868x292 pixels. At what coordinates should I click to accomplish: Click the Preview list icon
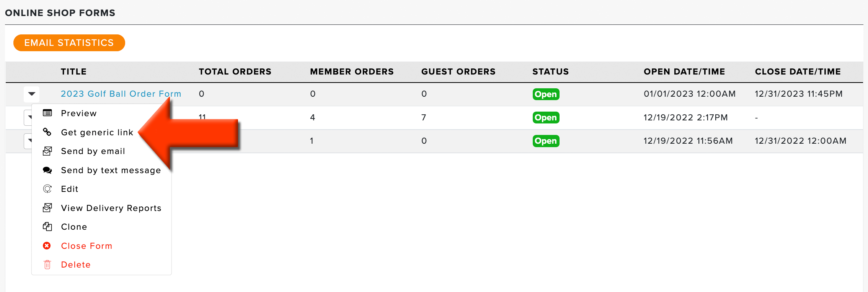pos(47,113)
